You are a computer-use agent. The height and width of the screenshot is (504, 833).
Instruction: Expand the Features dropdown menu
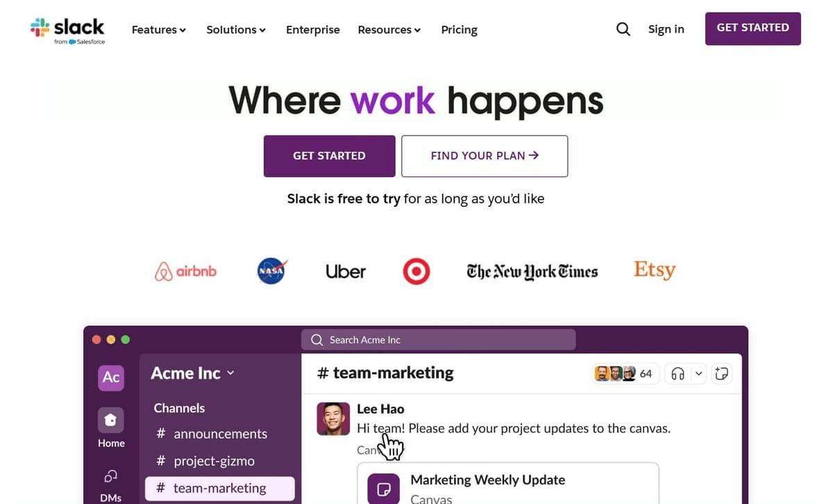[158, 30]
